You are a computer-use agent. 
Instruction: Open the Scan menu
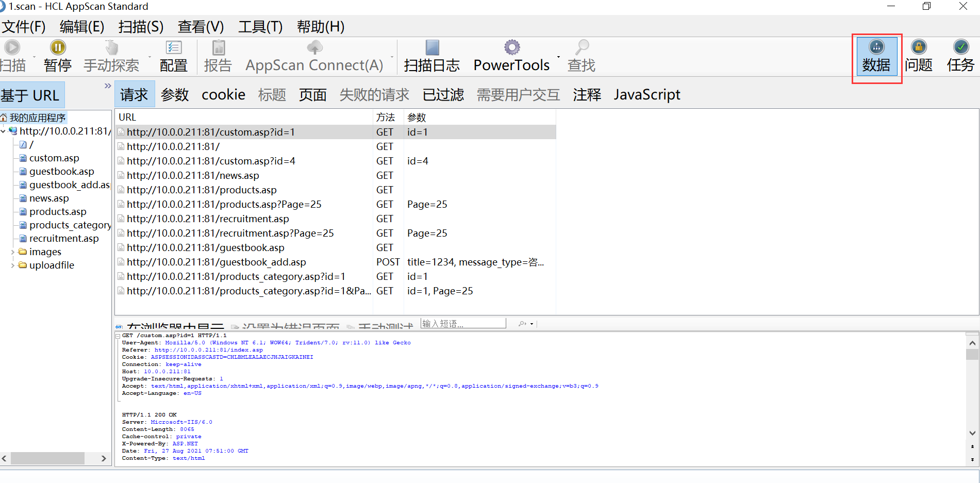pyautogui.click(x=141, y=26)
